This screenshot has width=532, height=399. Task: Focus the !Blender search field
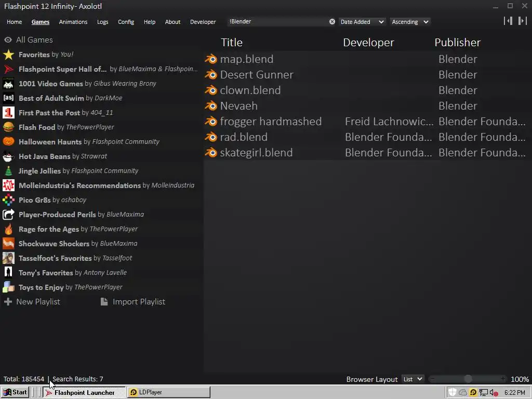tap(278, 22)
